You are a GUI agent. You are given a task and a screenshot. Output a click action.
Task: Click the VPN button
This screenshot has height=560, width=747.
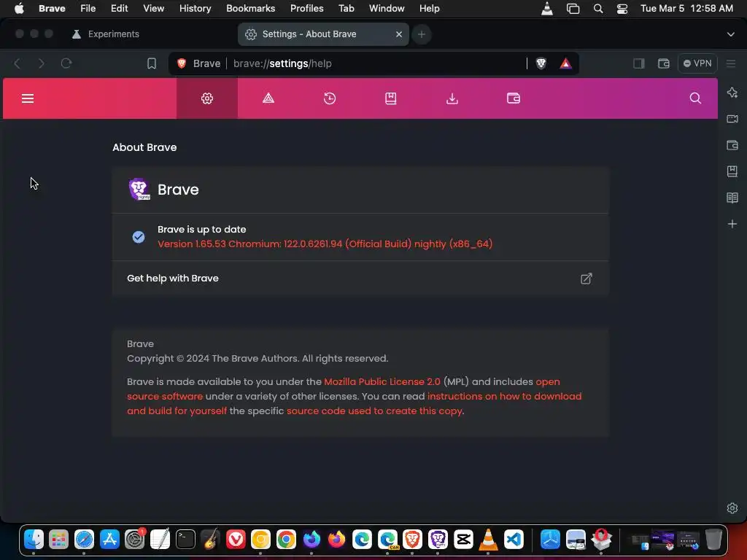tap(697, 63)
